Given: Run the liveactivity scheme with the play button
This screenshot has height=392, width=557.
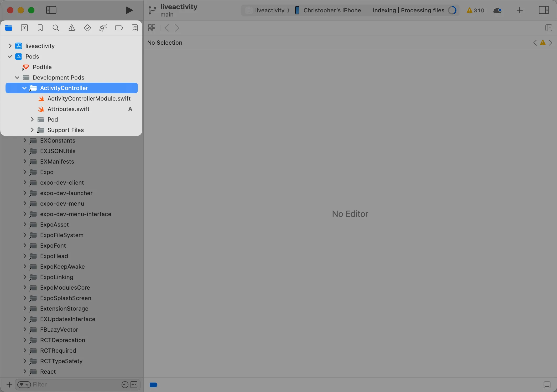Looking at the screenshot, I should (x=129, y=10).
